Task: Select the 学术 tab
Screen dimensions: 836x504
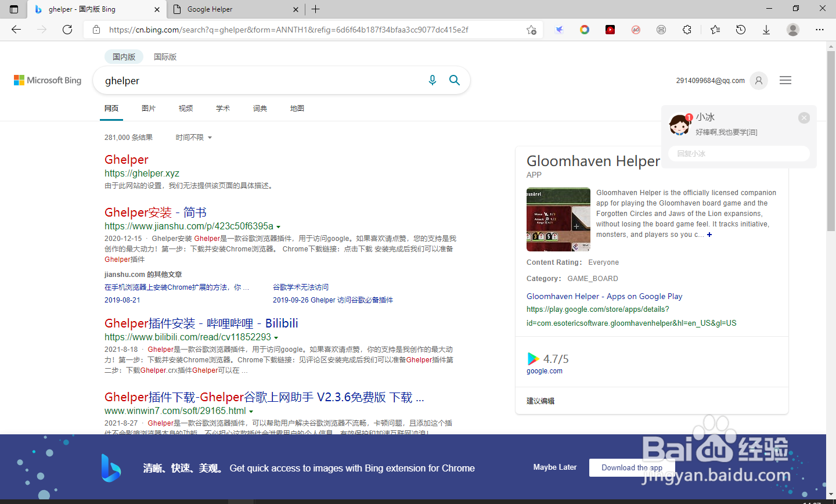Action: point(223,109)
